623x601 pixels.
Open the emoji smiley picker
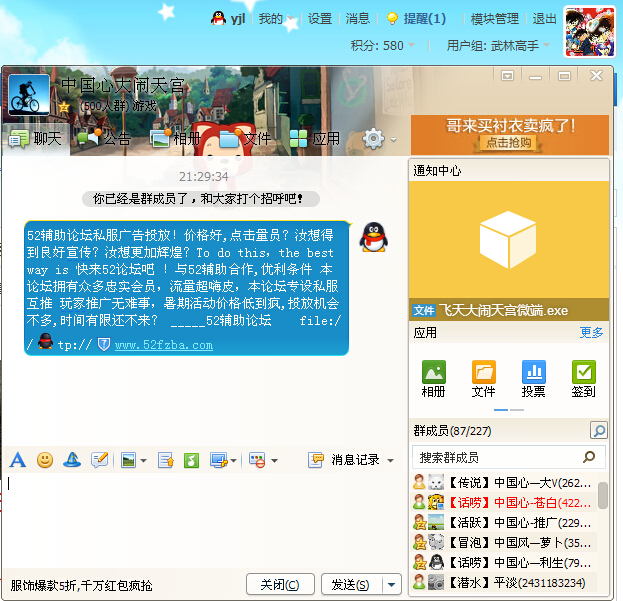[x=45, y=460]
